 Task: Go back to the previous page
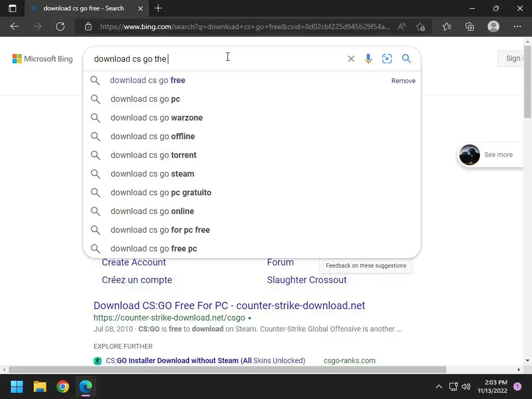pos(14,26)
